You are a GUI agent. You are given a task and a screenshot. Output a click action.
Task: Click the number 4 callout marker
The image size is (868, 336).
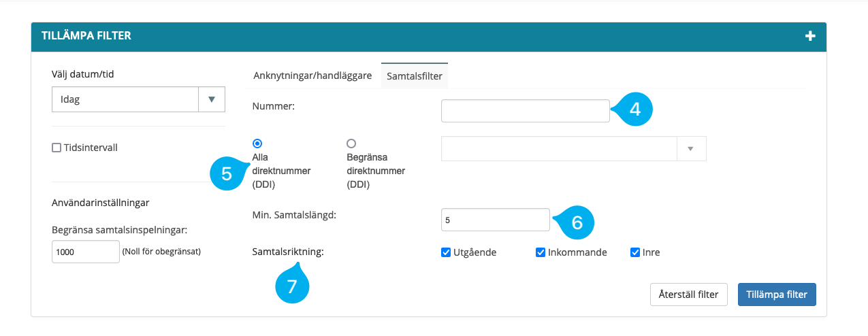click(x=634, y=110)
